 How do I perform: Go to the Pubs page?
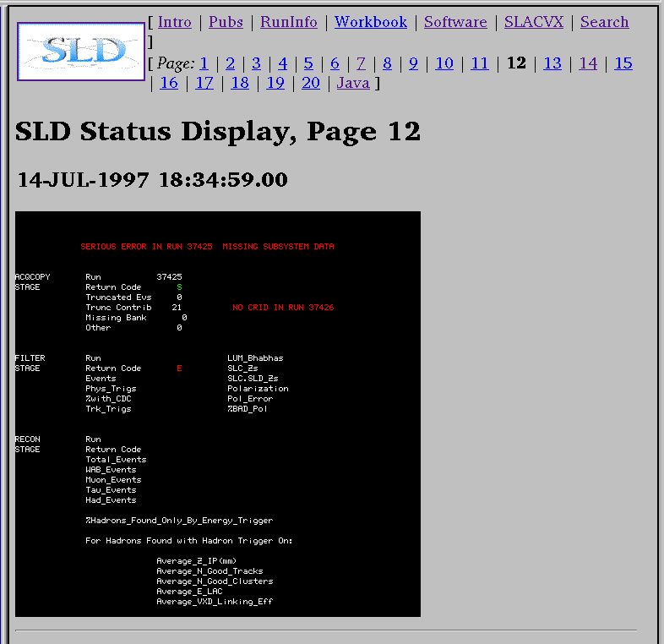(x=226, y=22)
